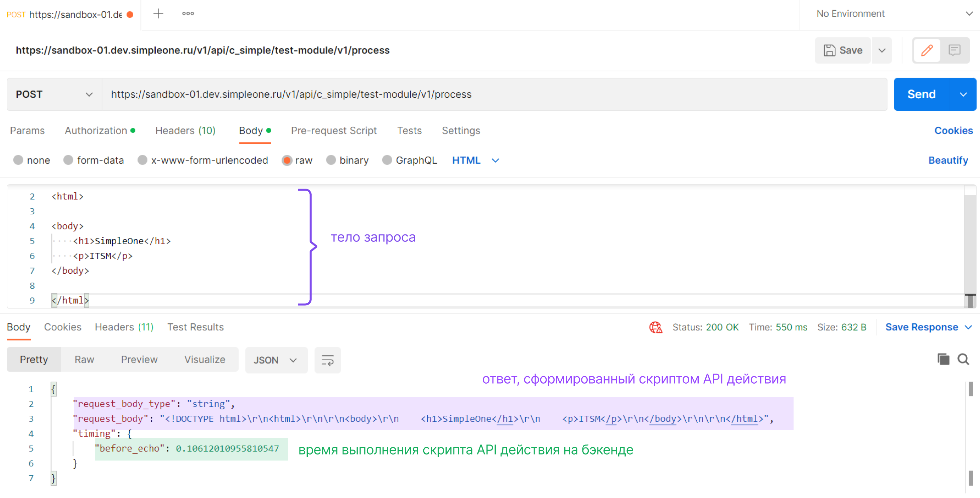Open the JSON response format dropdown

275,360
